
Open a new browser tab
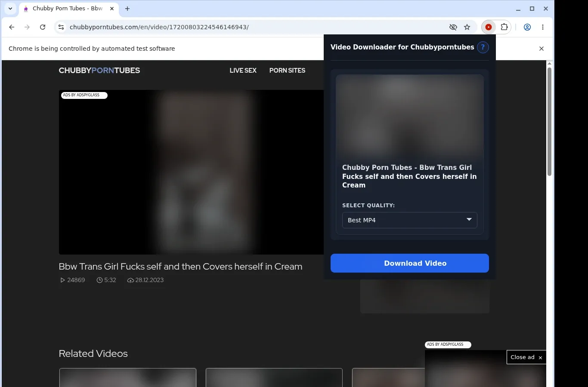127,9
